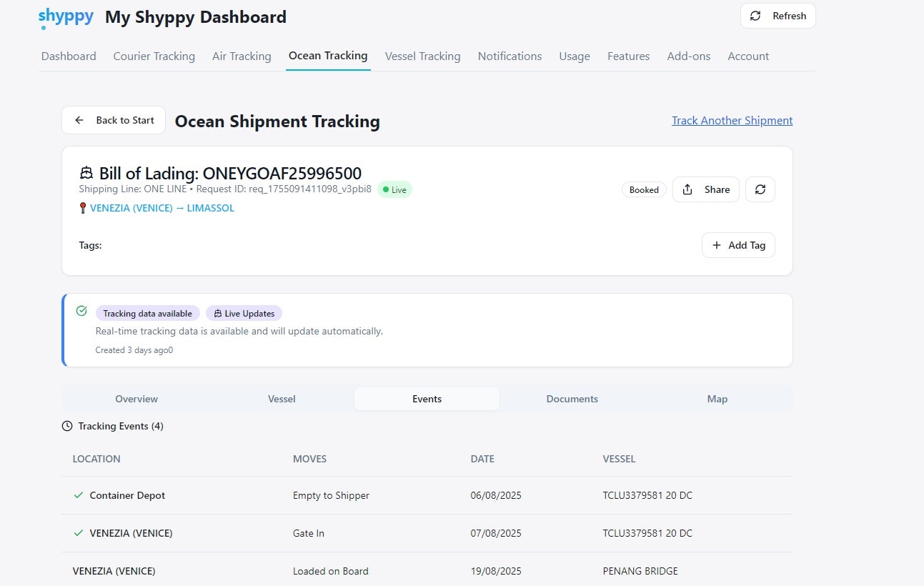924x586 pixels.
Task: Click the MOVES column header
Action: pyautogui.click(x=309, y=459)
